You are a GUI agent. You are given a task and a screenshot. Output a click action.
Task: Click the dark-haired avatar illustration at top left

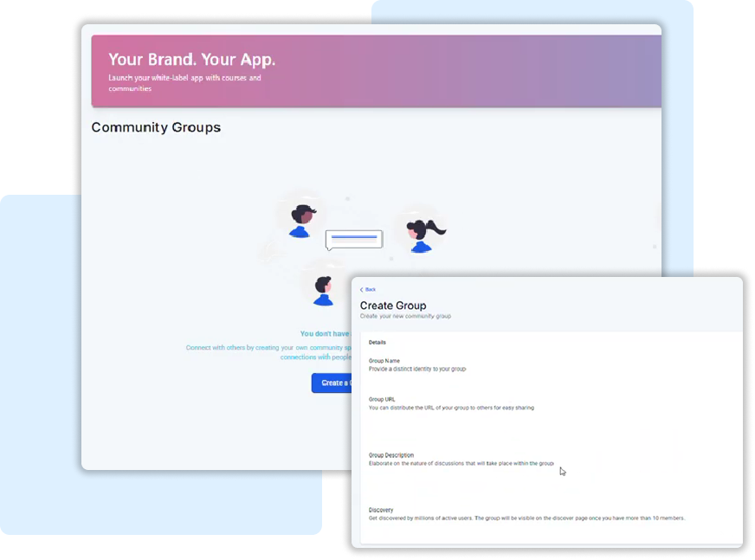click(x=300, y=221)
